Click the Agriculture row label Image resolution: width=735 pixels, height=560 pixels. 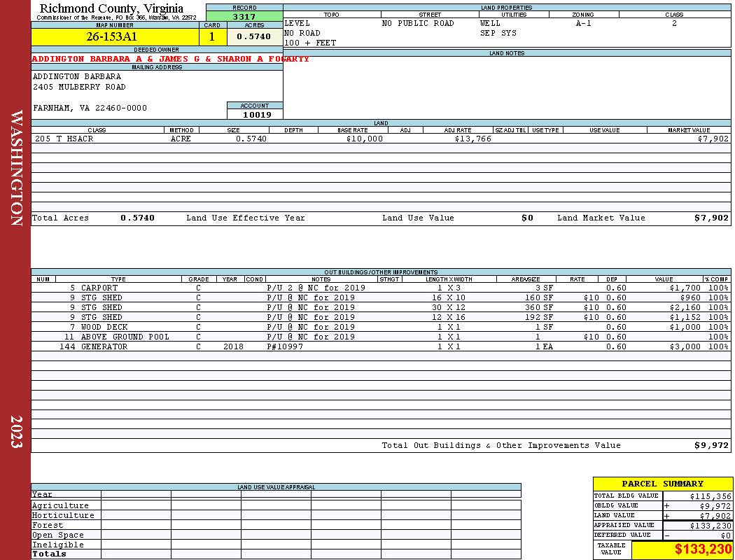click(60, 505)
